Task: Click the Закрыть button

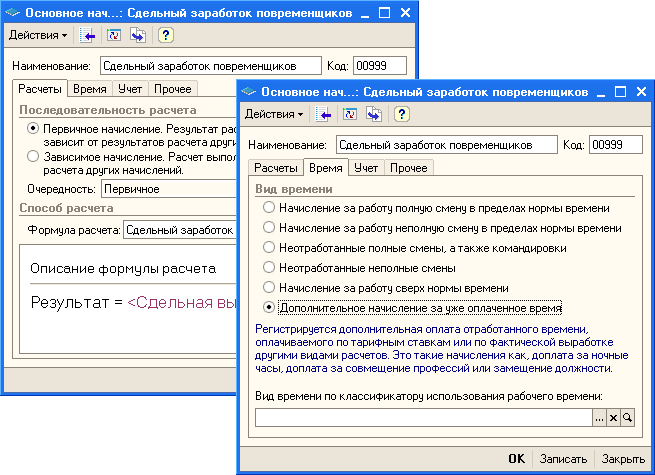Action: 623,459
